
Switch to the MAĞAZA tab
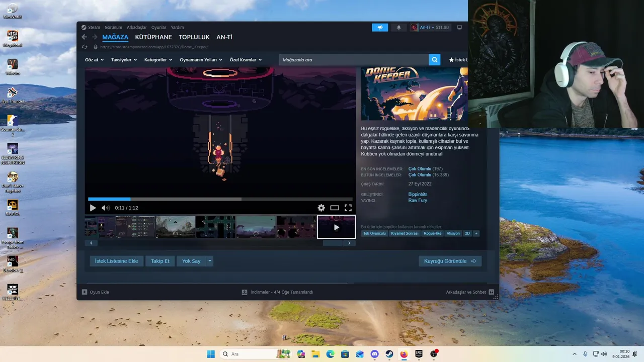115,37
